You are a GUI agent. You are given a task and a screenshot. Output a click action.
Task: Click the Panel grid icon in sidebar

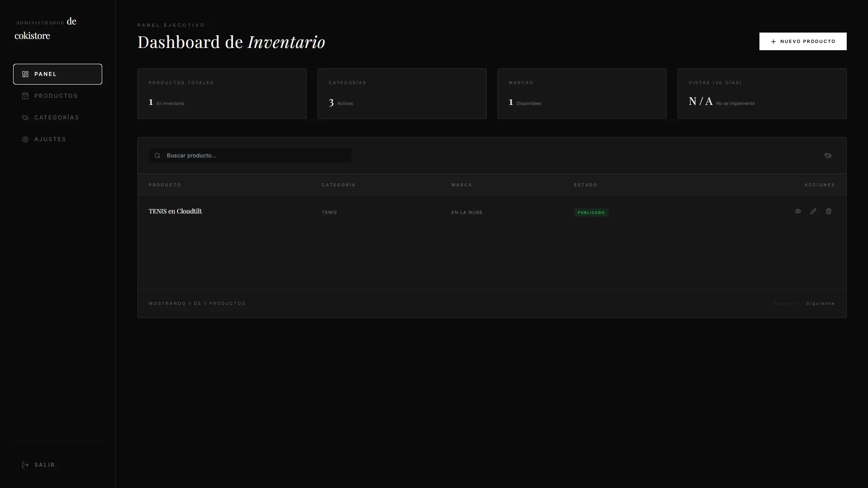[x=25, y=74]
